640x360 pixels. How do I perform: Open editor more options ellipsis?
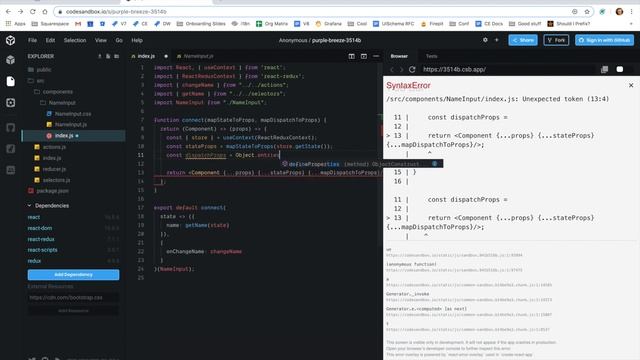376,56
